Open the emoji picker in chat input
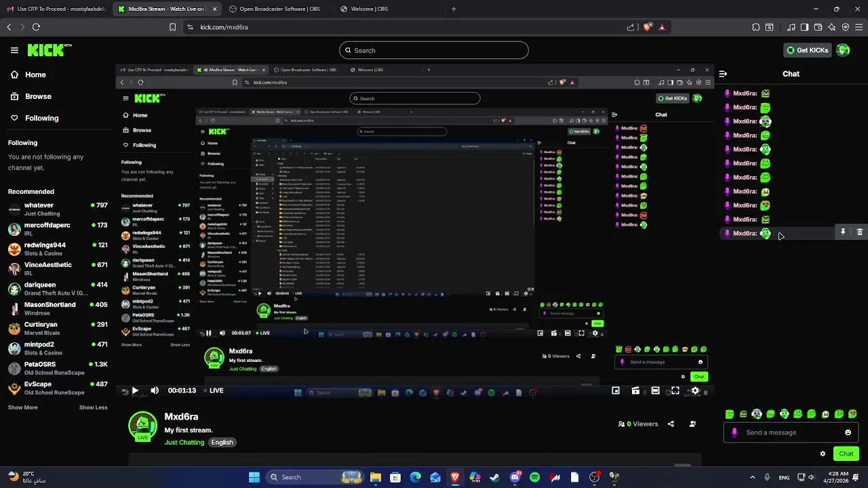 (x=848, y=432)
